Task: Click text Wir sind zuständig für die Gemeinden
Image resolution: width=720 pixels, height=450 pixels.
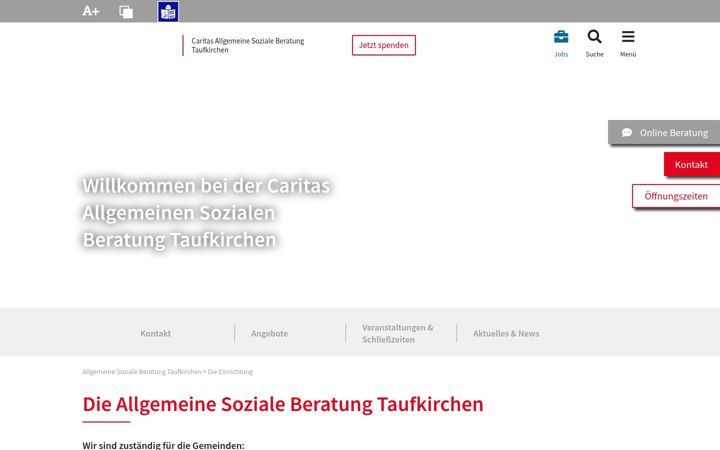Action: click(163, 445)
